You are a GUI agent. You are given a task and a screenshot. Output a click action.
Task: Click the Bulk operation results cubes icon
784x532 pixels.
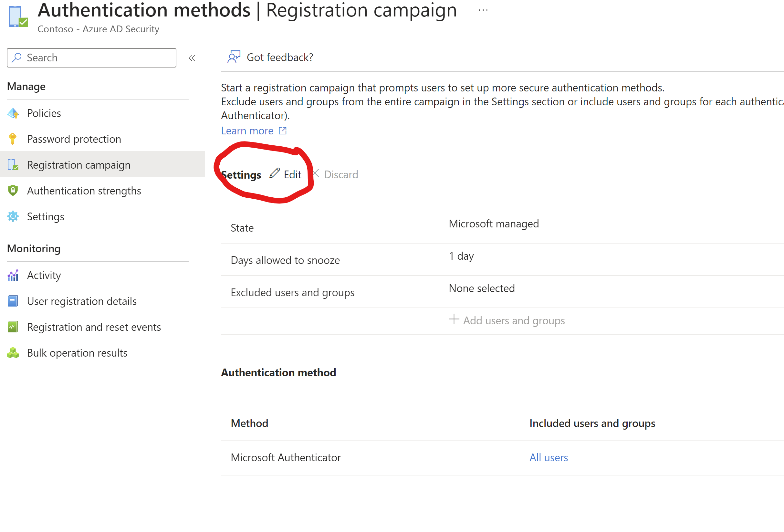pyautogui.click(x=13, y=353)
